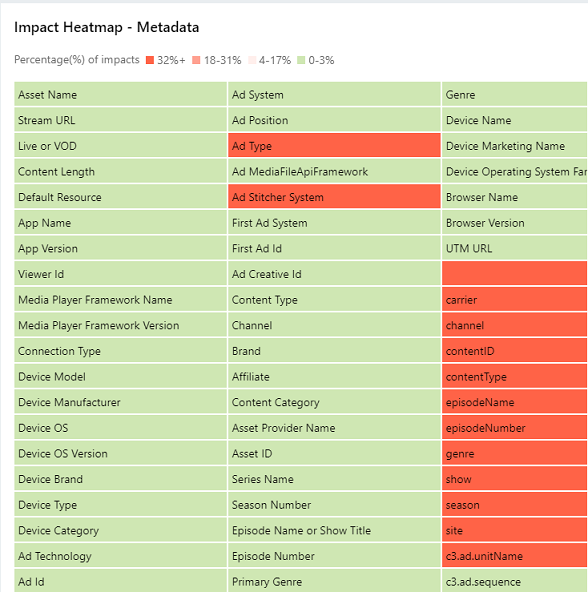Image resolution: width=588 pixels, height=592 pixels.
Task: Click the Stream URL cell
Action: pos(120,120)
